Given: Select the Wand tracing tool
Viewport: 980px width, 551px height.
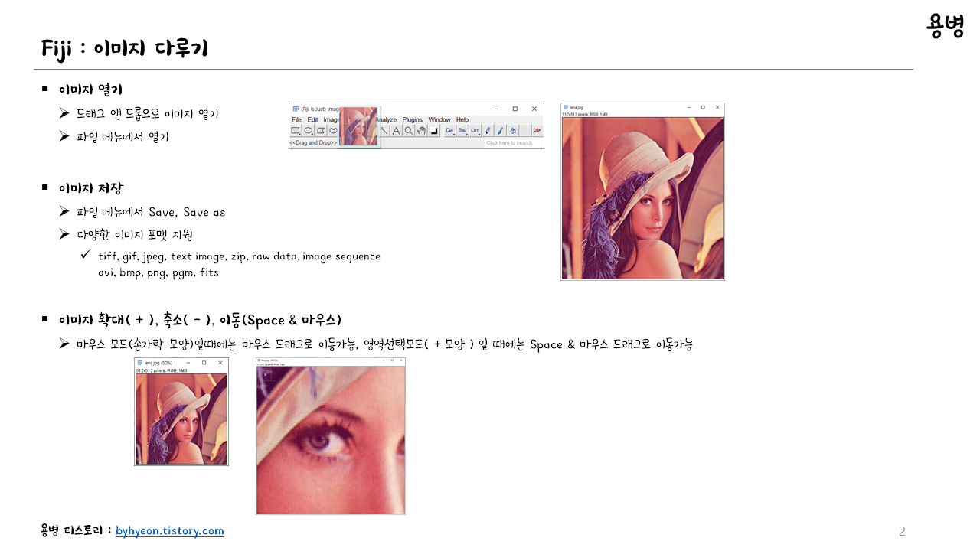Looking at the screenshot, I should click(x=384, y=131).
